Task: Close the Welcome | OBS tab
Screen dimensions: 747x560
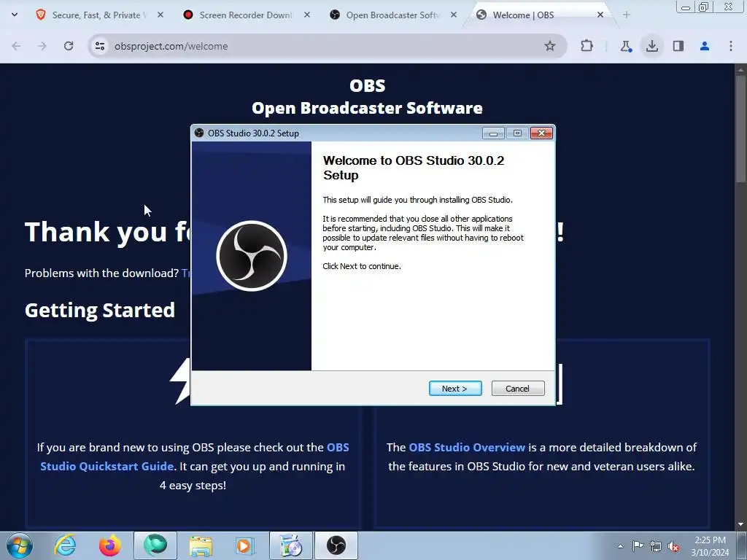Action: pos(600,15)
